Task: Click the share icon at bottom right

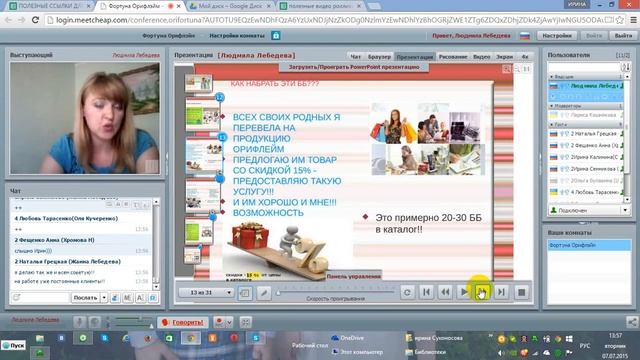Action: pos(632,322)
